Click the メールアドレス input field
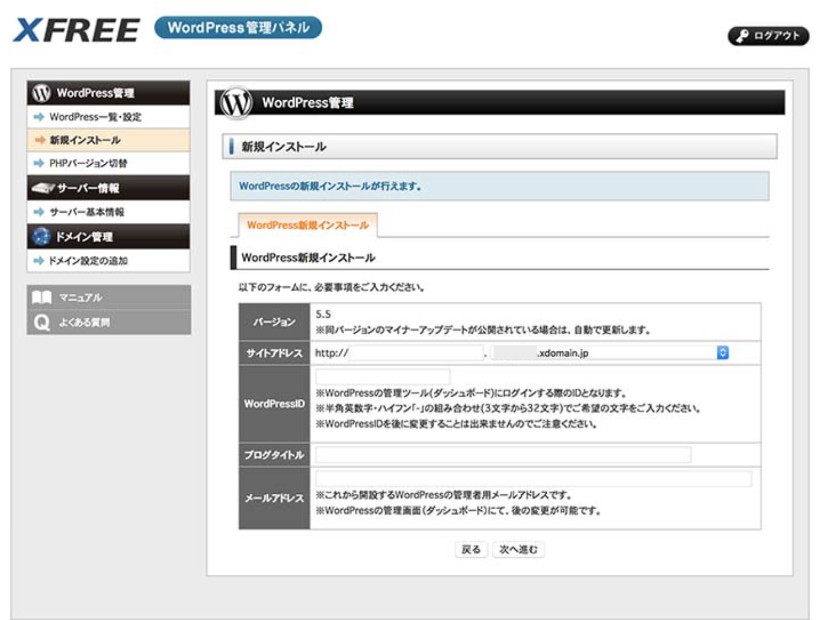 533,478
